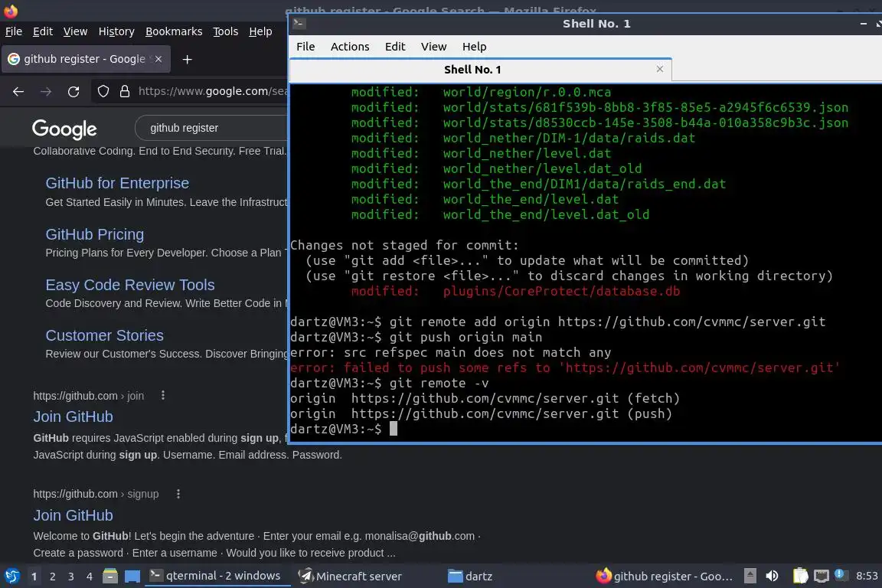Select the github register Firefox tab
The height and width of the screenshot is (588, 882).
86,59
